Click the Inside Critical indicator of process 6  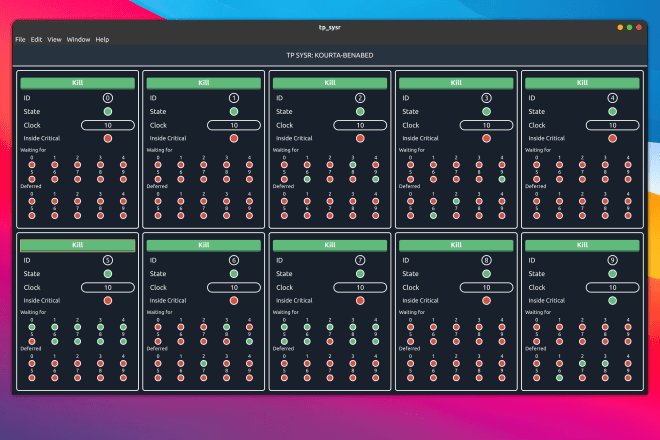click(x=234, y=301)
